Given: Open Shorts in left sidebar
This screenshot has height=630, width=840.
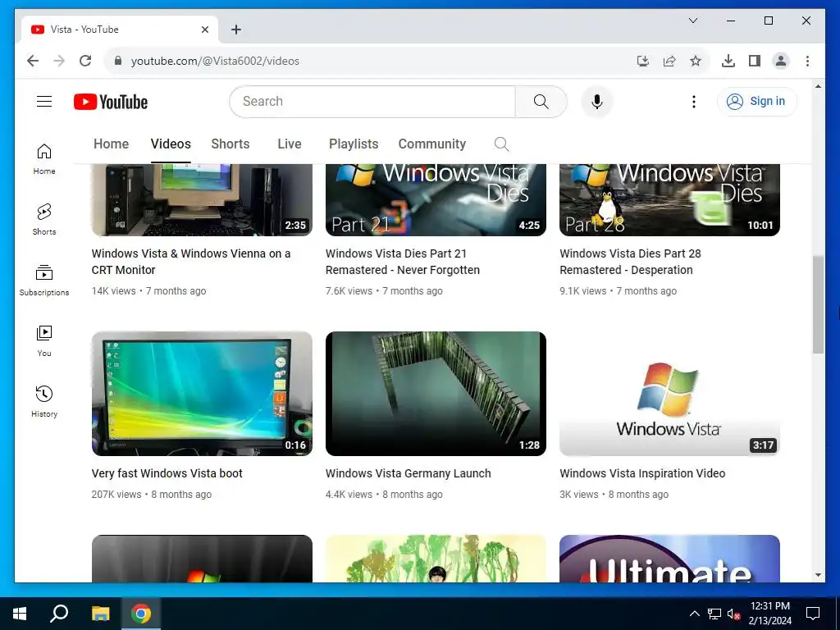Looking at the screenshot, I should tap(44, 220).
